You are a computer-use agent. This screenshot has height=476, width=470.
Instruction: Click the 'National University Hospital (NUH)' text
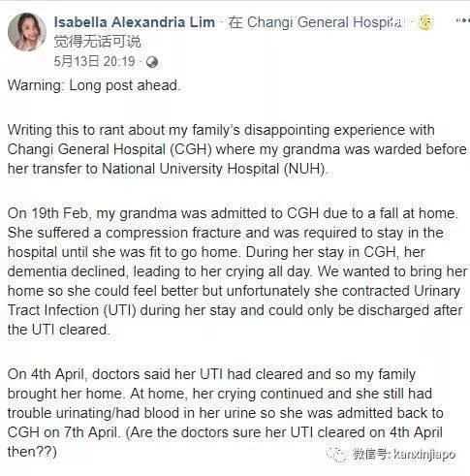(x=214, y=169)
